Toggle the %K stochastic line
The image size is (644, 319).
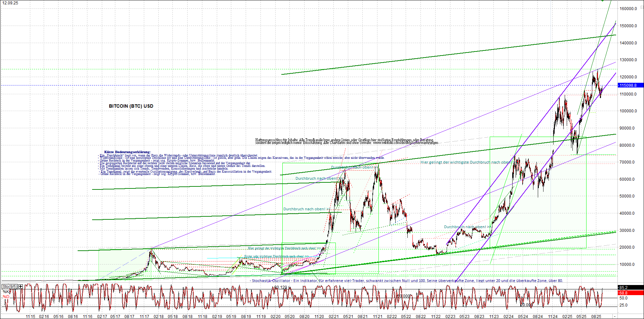(x=6, y=291)
